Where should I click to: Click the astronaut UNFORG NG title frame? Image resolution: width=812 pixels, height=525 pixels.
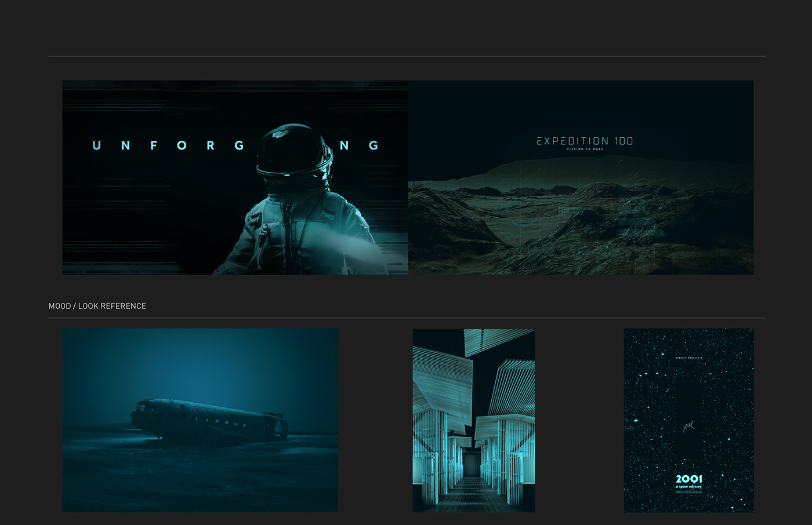[235, 177]
